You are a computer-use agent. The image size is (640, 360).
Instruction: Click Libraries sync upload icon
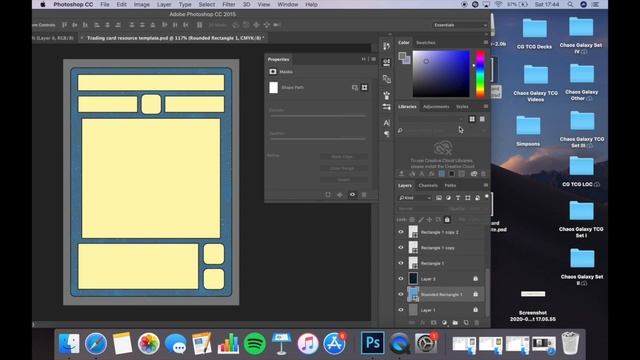click(x=402, y=173)
